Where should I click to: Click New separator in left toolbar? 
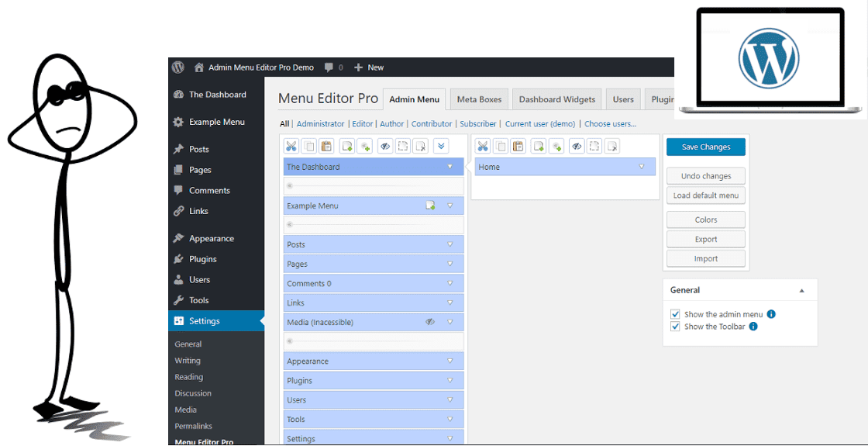[x=364, y=147]
